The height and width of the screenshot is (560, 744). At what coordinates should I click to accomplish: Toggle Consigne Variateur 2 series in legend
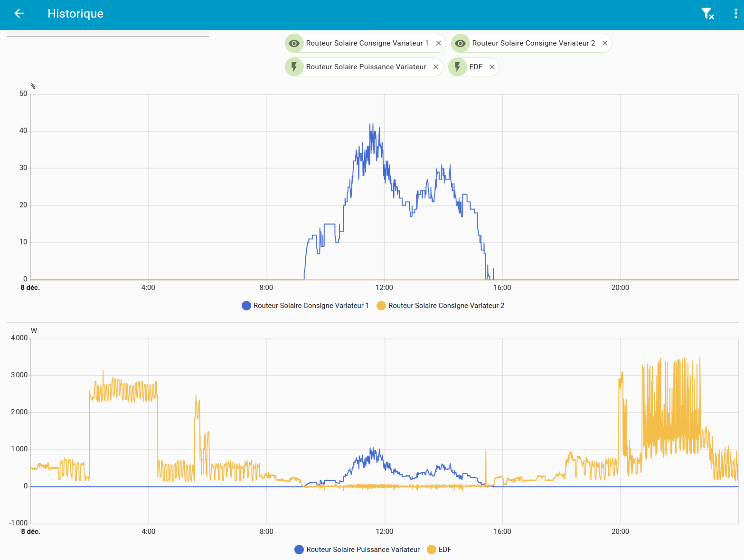click(446, 306)
